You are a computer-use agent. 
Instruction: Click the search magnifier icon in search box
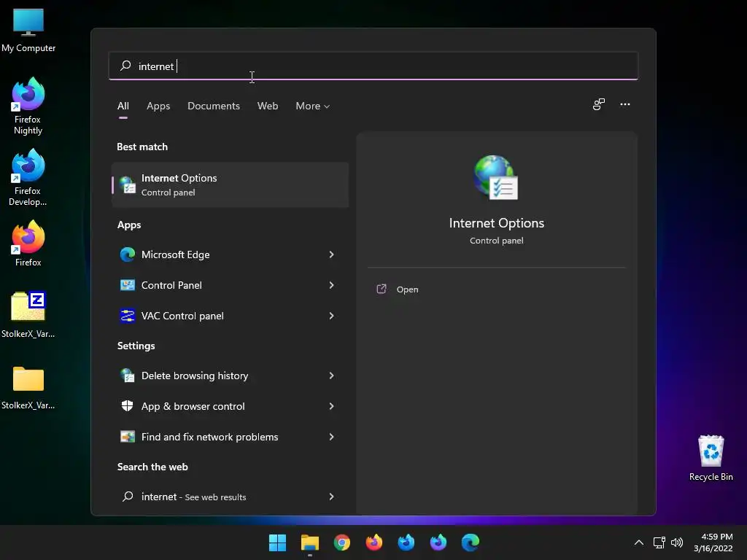point(125,66)
